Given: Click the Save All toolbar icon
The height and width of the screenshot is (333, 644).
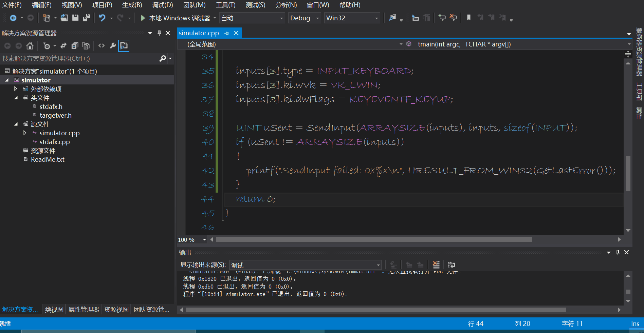Looking at the screenshot, I should (87, 18).
